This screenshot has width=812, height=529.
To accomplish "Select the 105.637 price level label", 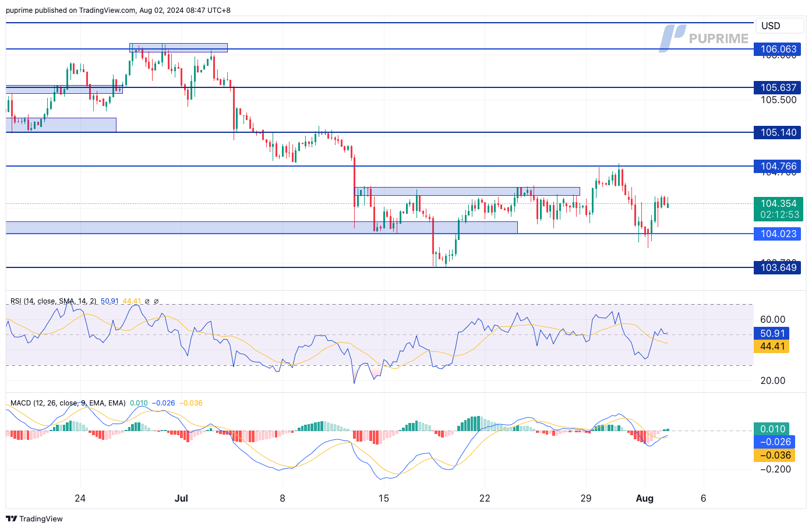I will tap(778, 87).
